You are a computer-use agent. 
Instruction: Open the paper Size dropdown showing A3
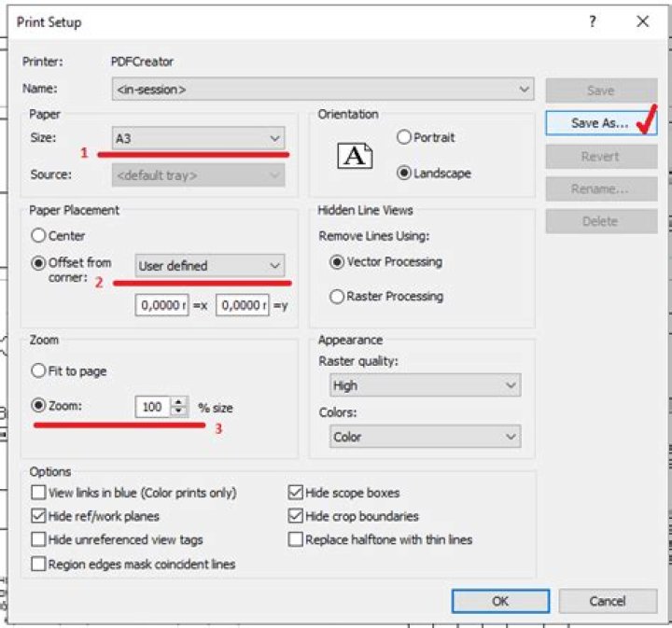tap(198, 138)
